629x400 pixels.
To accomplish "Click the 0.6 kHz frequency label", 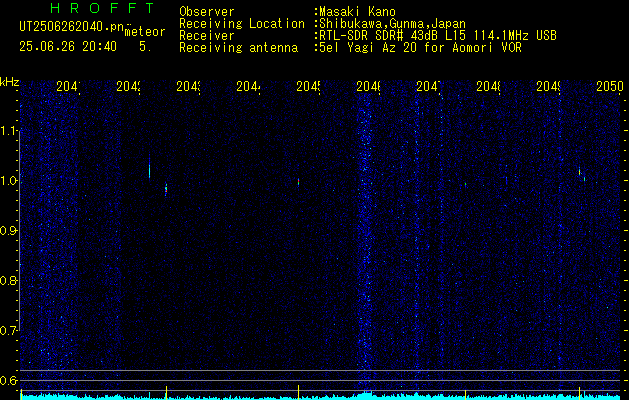I will coord(9,380).
